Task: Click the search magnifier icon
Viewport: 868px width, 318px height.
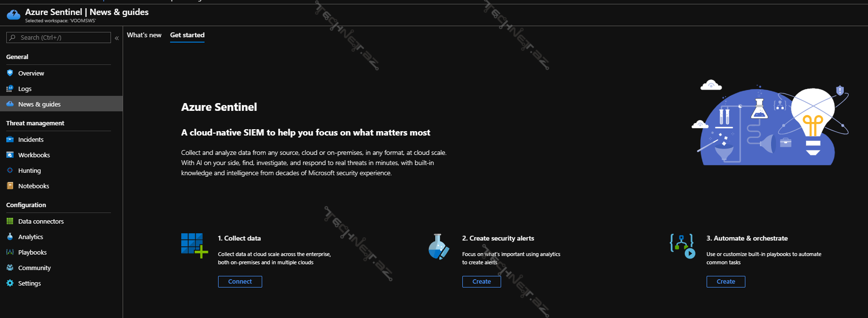Action: tap(13, 37)
